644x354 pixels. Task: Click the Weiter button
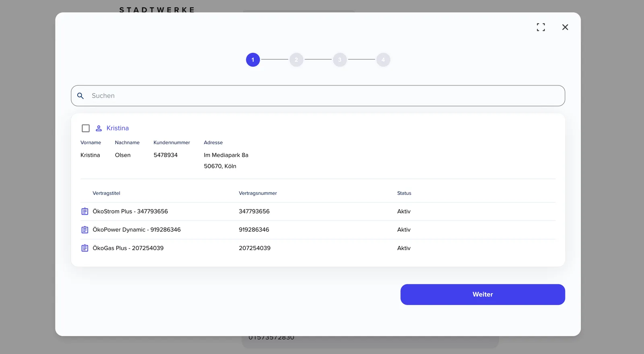[483, 294]
